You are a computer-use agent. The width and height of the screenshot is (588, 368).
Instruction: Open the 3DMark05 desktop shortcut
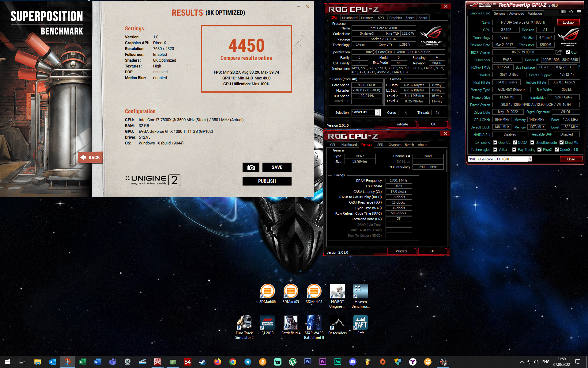(x=291, y=294)
